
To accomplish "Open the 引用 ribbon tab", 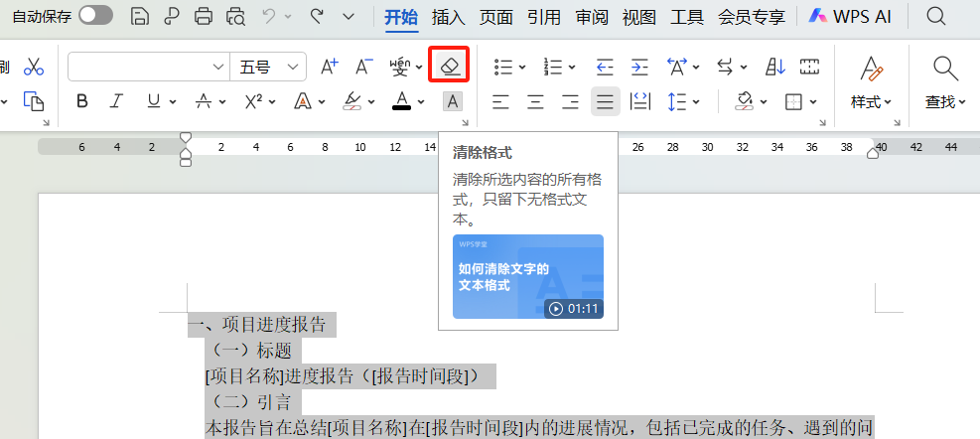I will (x=544, y=17).
